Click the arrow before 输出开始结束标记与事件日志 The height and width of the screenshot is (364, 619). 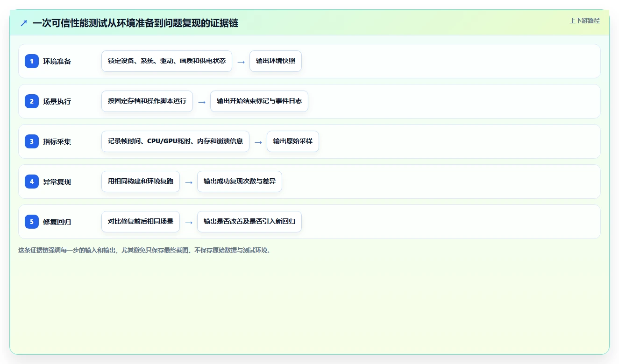202,102
